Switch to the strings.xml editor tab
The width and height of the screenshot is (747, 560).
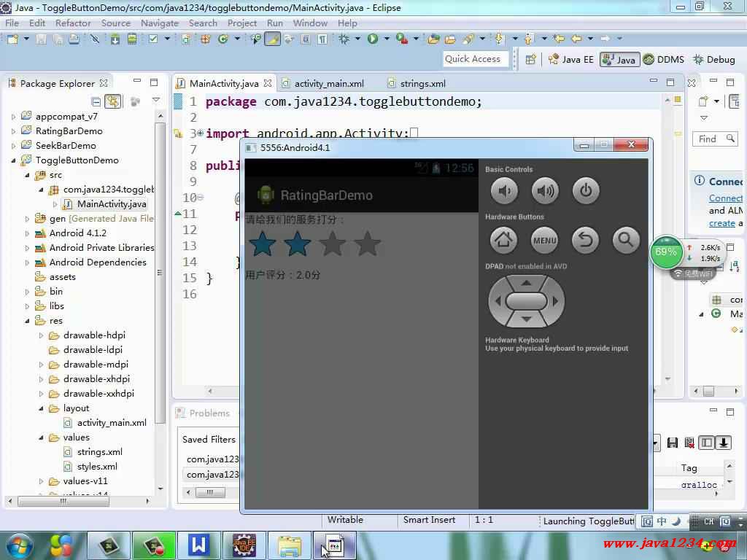pos(422,83)
